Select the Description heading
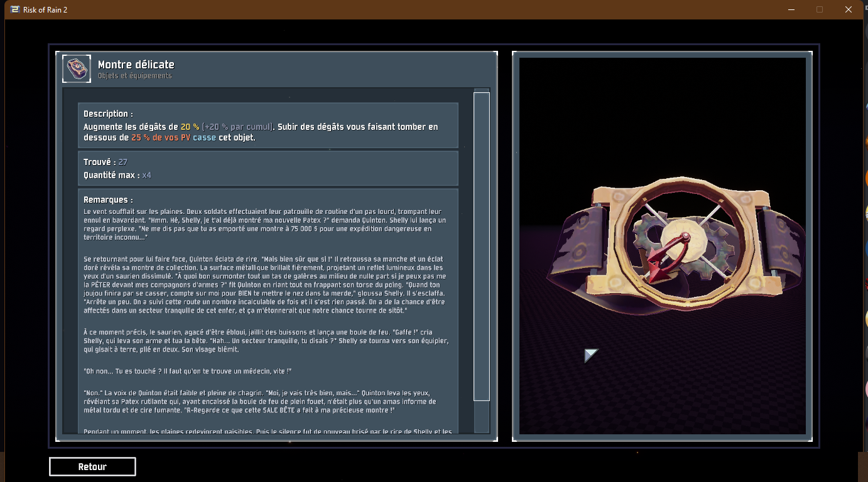 click(108, 114)
